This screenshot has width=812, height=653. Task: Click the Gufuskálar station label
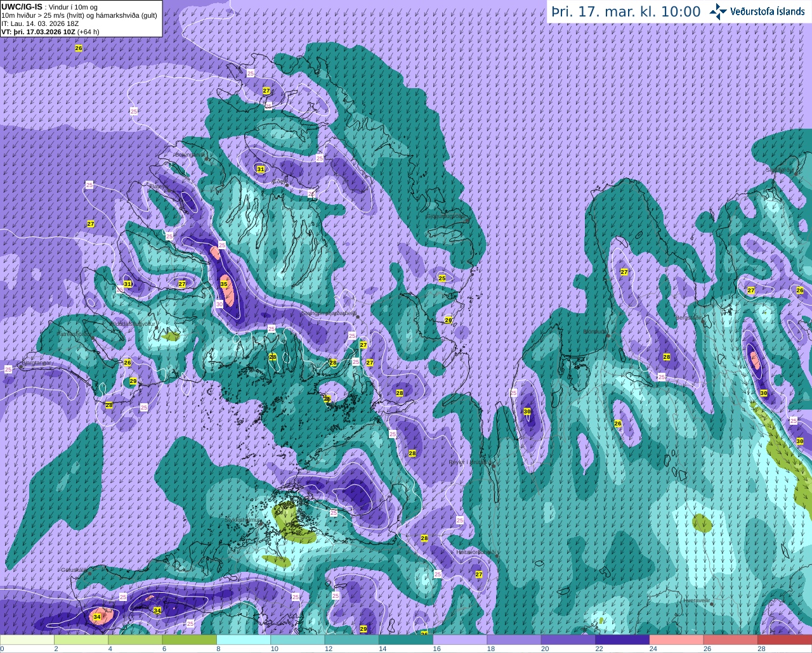[x=74, y=569]
